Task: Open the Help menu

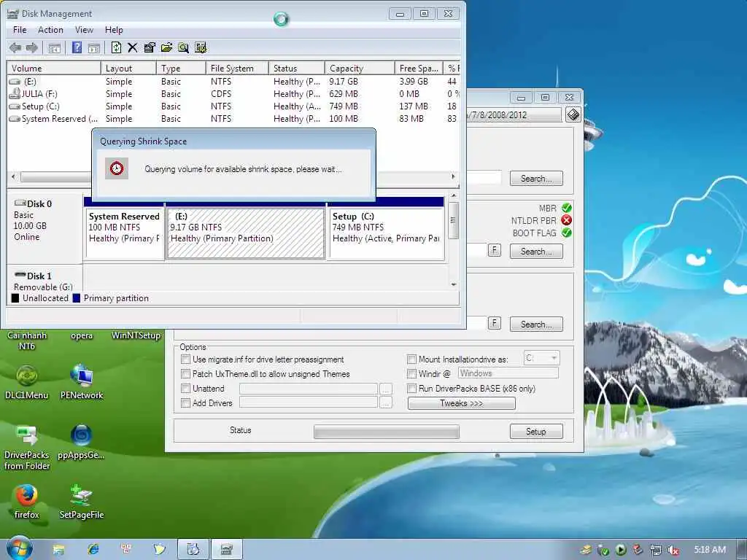Action: point(114,30)
